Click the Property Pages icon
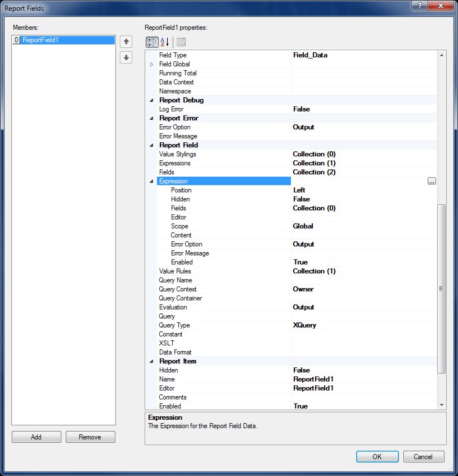The image size is (458, 476). point(181,42)
